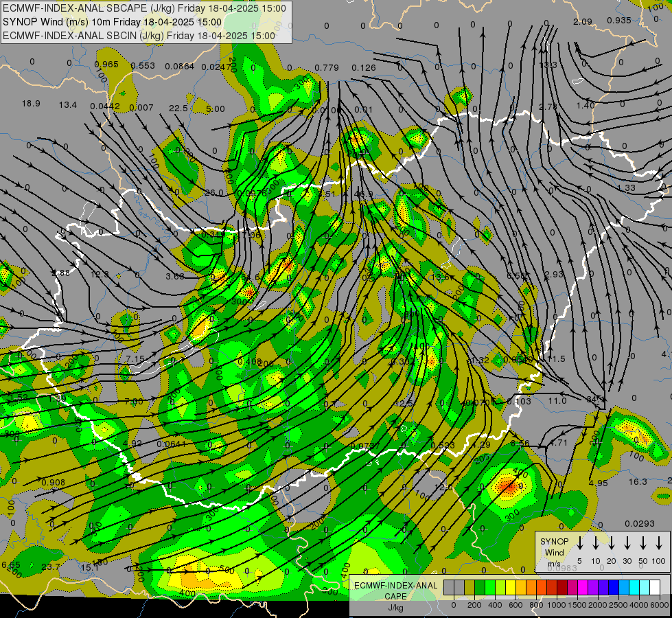Pick the lime yellow-green legend swatch
Image resolution: width=672 pixels, height=618 pixels.
(500, 587)
